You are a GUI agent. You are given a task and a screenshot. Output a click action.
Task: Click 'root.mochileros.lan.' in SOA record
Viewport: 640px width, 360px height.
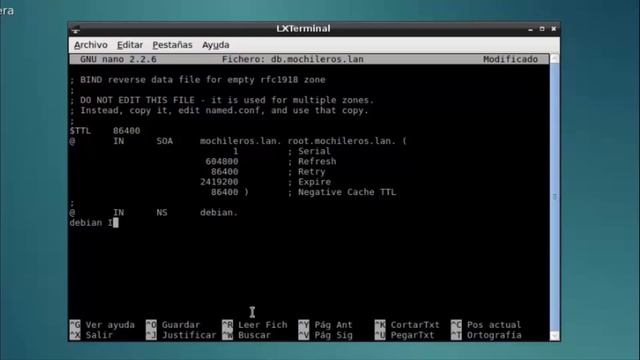342,141
